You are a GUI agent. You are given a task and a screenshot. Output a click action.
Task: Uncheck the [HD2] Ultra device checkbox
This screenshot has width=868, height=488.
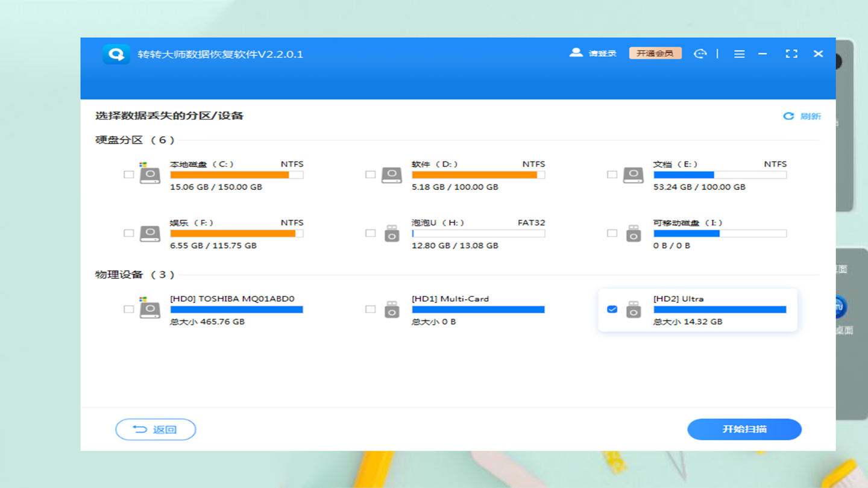point(612,309)
